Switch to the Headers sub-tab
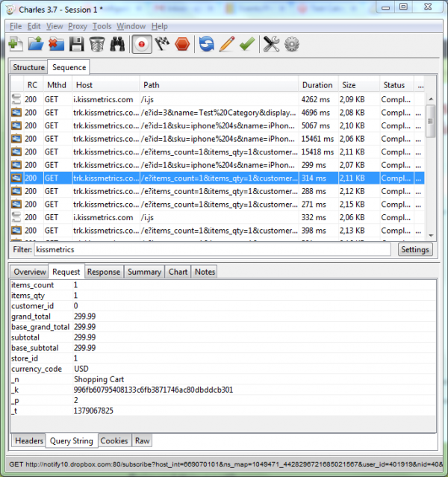448x477 pixels. click(29, 440)
